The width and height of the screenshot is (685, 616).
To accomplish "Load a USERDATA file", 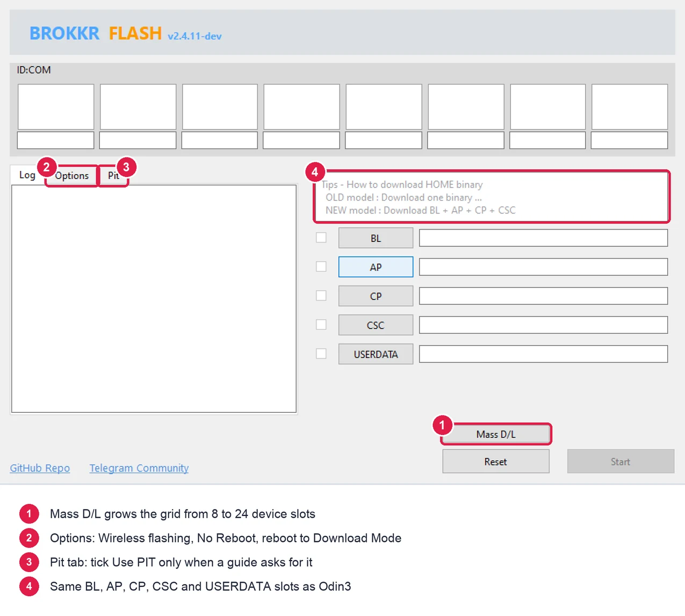I will pos(376,354).
